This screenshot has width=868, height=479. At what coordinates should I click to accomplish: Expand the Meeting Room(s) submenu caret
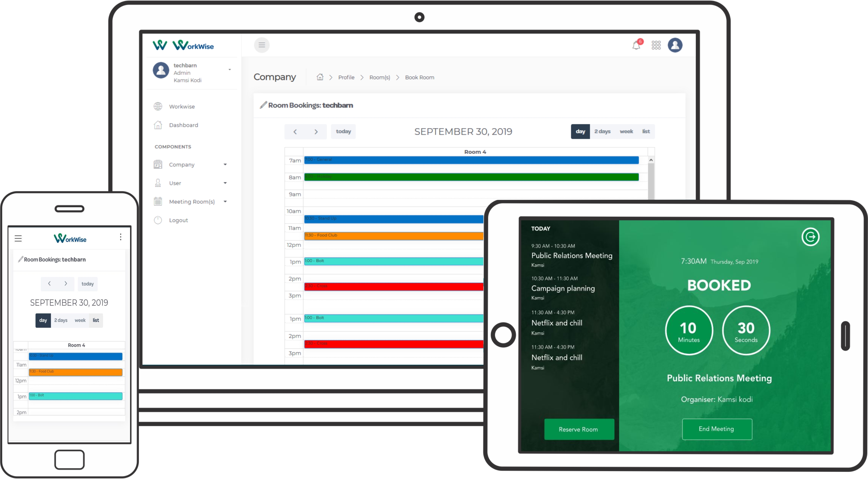[x=225, y=202]
